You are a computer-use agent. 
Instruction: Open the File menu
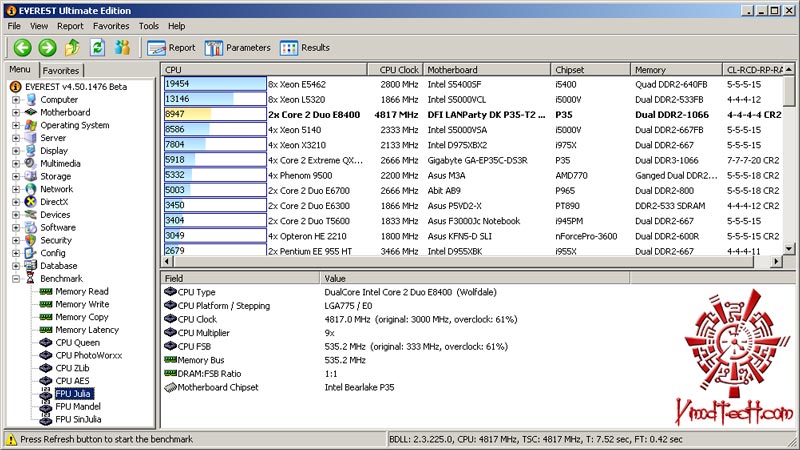tap(14, 26)
